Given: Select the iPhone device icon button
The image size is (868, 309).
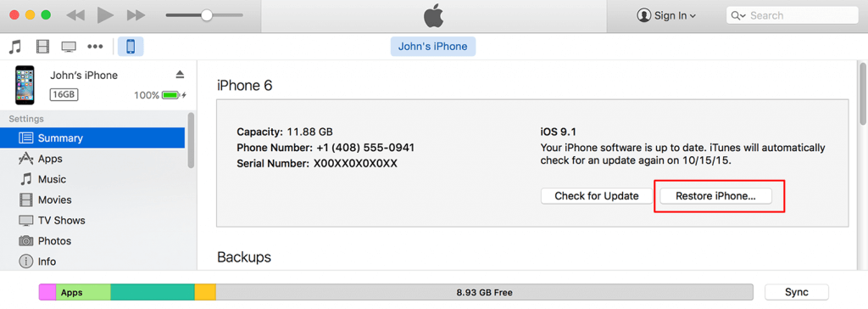Looking at the screenshot, I should (131, 47).
